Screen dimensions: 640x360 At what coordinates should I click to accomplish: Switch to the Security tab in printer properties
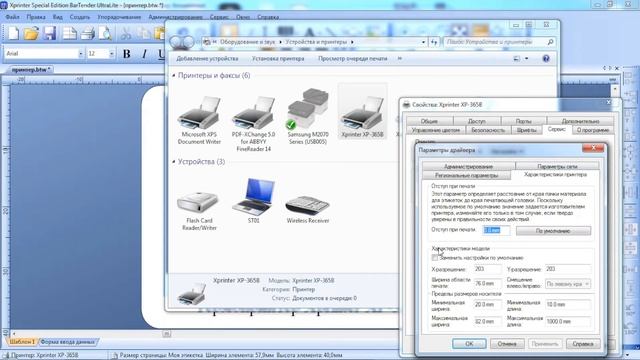(488, 130)
